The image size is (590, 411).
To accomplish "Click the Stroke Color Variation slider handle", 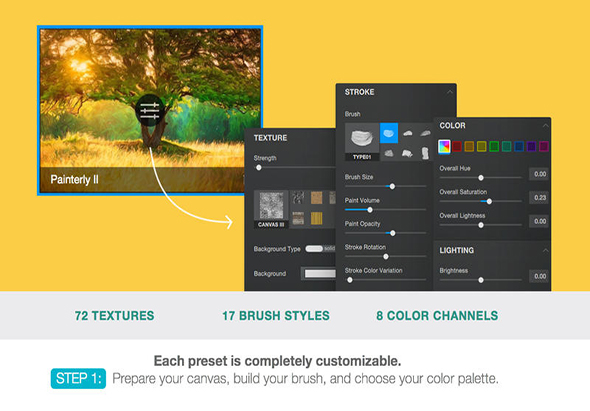I will coord(350,280).
